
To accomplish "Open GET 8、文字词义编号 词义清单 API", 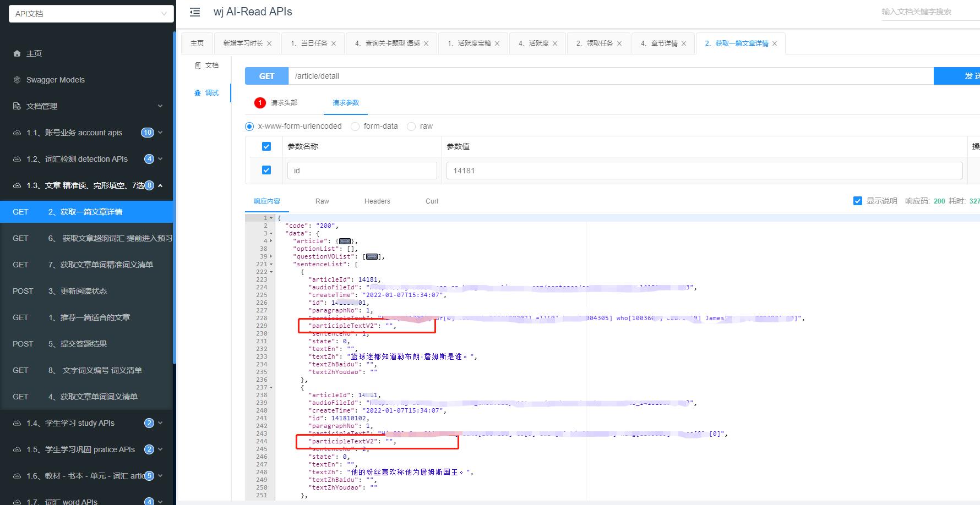I will 86,370.
